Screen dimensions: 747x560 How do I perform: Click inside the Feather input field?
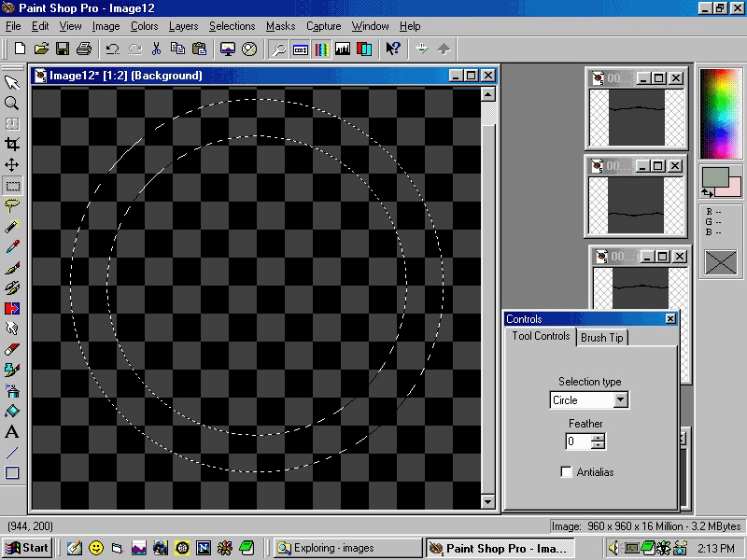coord(577,441)
